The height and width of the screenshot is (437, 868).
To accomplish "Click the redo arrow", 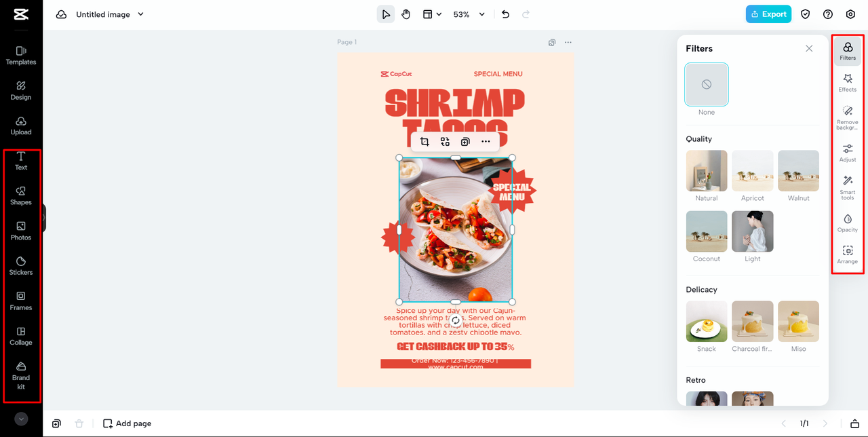I will (526, 14).
